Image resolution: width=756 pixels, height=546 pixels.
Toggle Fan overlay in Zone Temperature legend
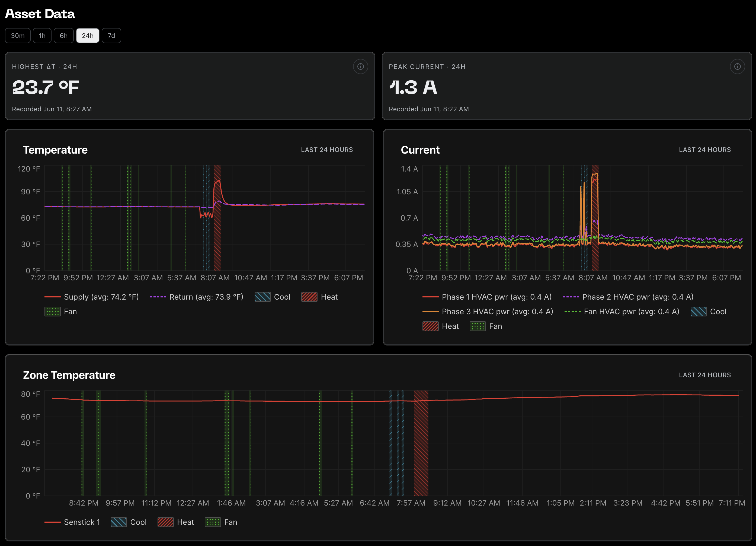tap(221, 522)
